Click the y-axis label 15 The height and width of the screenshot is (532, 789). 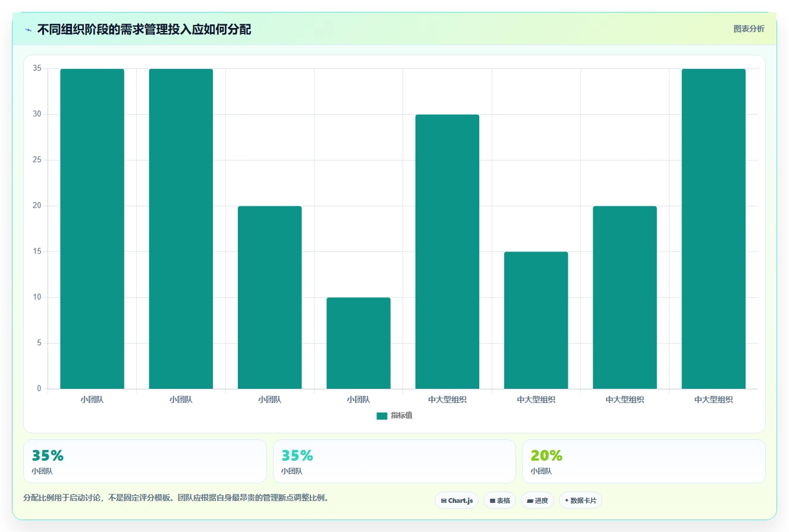point(37,251)
